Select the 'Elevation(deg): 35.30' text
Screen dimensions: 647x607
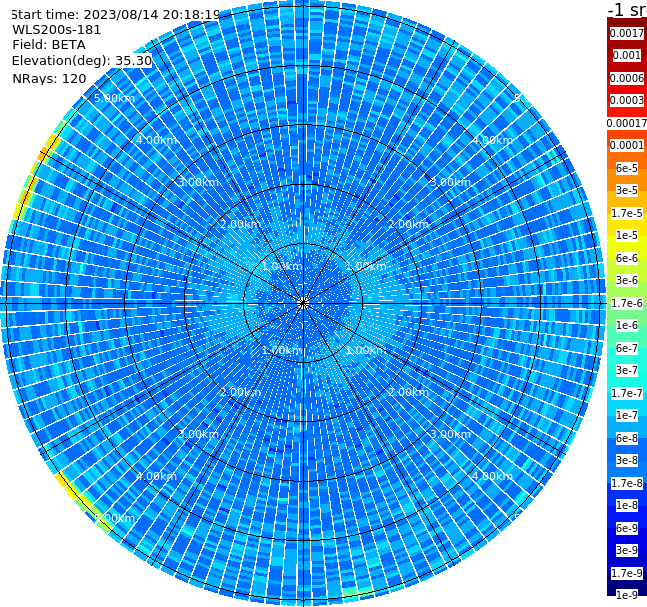click(82, 61)
